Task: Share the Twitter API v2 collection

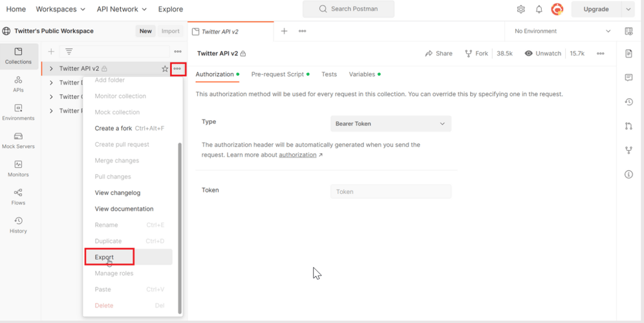Action: click(x=438, y=54)
